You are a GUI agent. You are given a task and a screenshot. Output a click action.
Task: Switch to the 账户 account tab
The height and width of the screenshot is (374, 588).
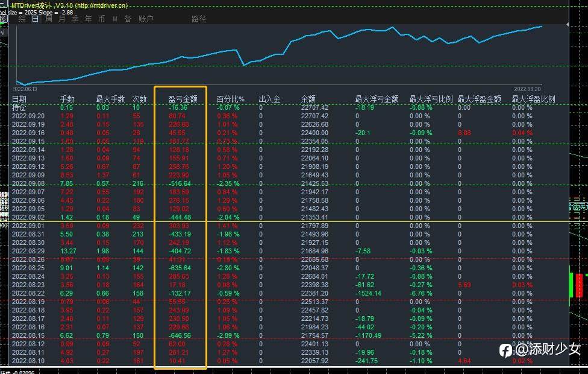(146, 19)
